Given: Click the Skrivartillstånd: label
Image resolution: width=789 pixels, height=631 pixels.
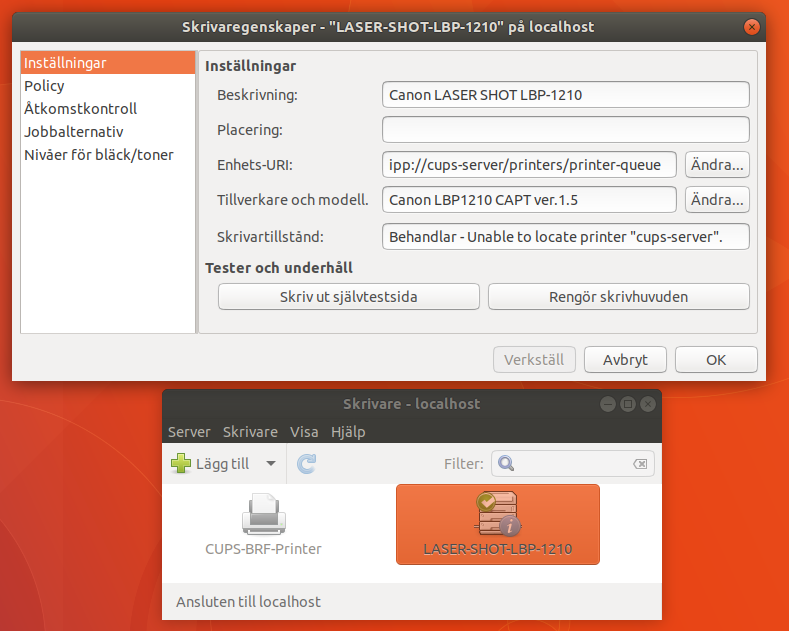Looking at the screenshot, I should 270,236.
